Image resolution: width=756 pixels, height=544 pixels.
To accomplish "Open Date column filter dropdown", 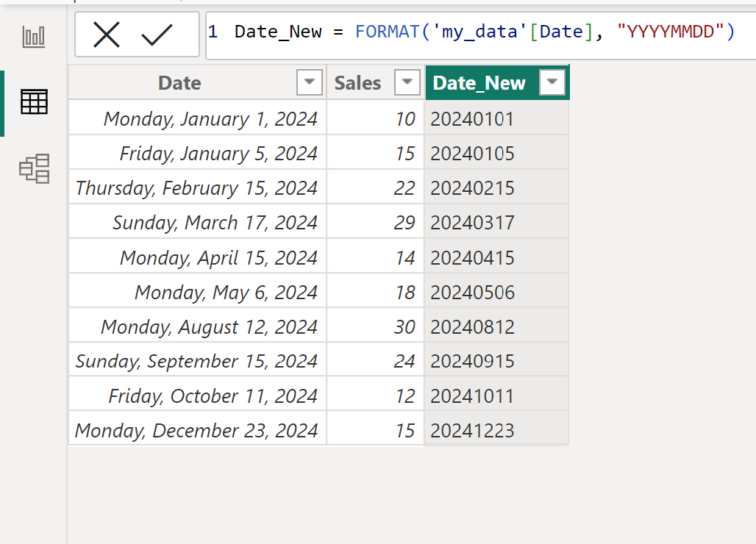I will point(310,82).
